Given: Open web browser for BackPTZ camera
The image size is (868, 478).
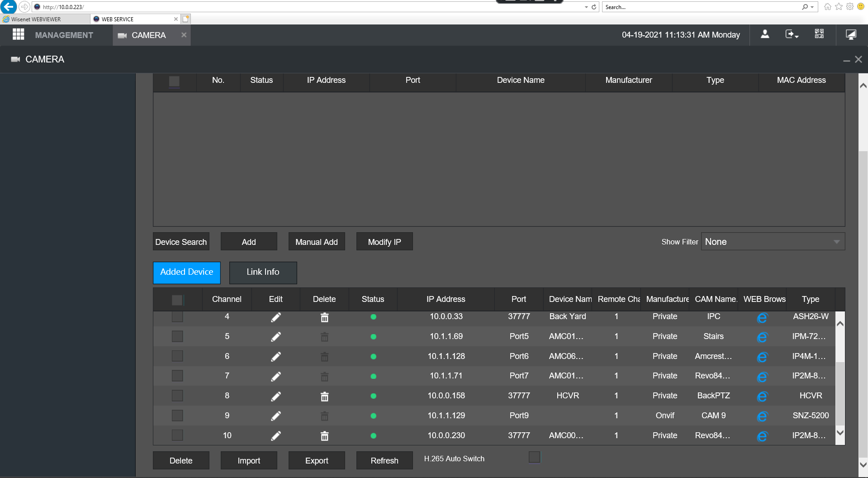Looking at the screenshot, I should (x=762, y=397).
